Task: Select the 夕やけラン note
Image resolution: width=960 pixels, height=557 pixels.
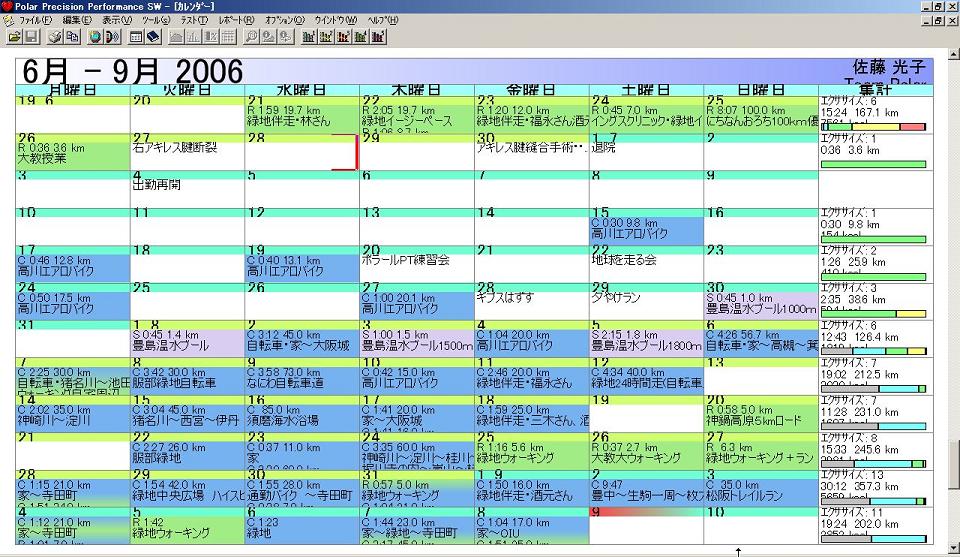Action: [x=615, y=297]
